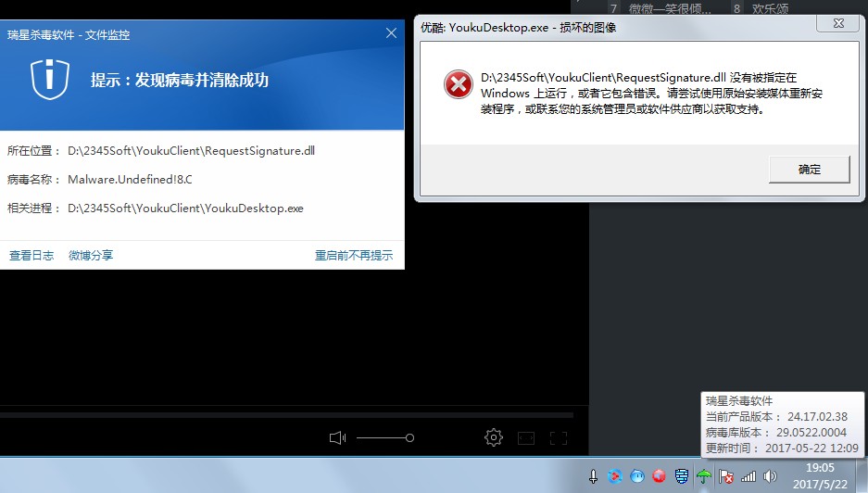Open the Youku tray icon
This screenshot has width=868, height=493.
click(x=614, y=475)
